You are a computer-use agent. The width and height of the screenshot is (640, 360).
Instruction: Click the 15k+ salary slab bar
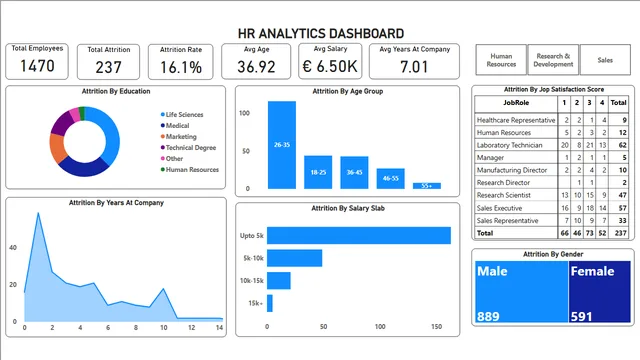tap(270, 303)
